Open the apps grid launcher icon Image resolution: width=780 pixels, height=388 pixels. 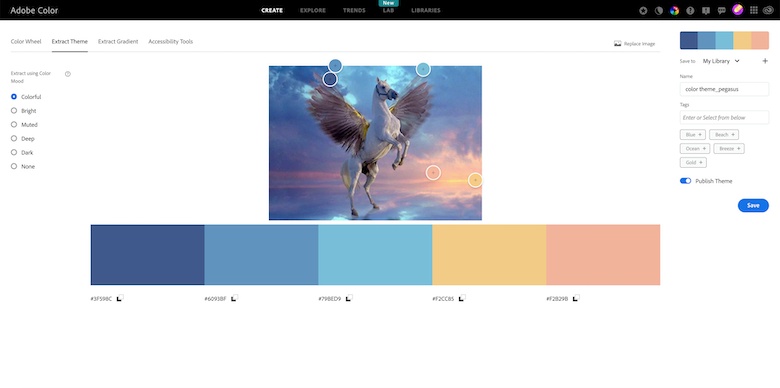754,10
